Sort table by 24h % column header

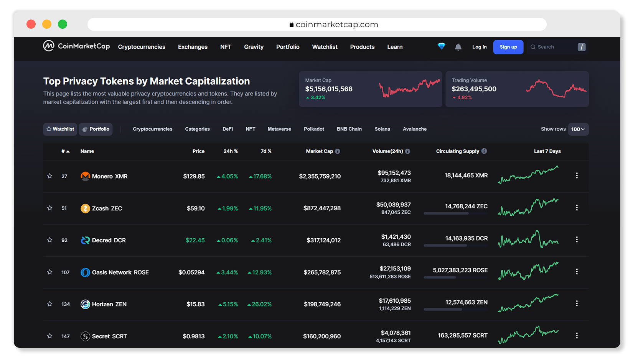click(x=231, y=151)
